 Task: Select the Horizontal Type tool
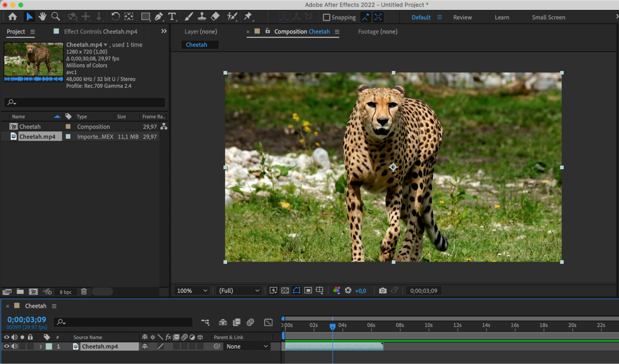click(172, 17)
